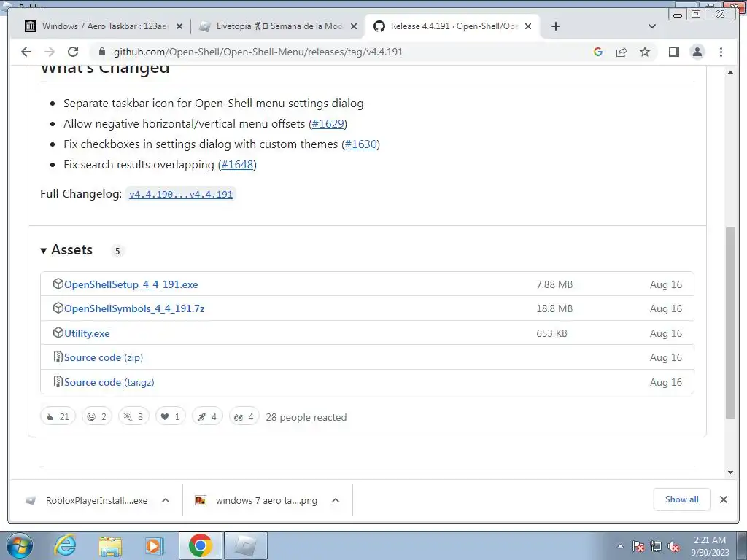Open the tab search chevron

(652, 26)
